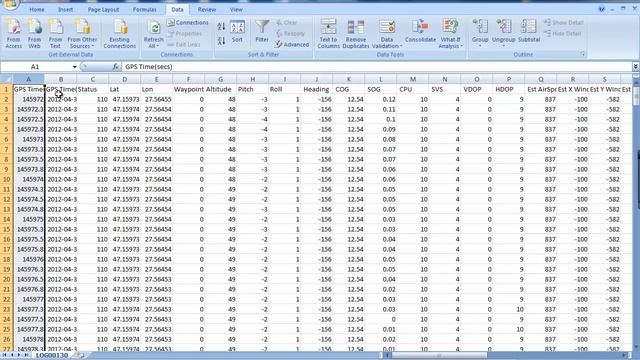The image size is (640, 360).
Task: Click the Altitude header cell
Action: click(x=220, y=89)
